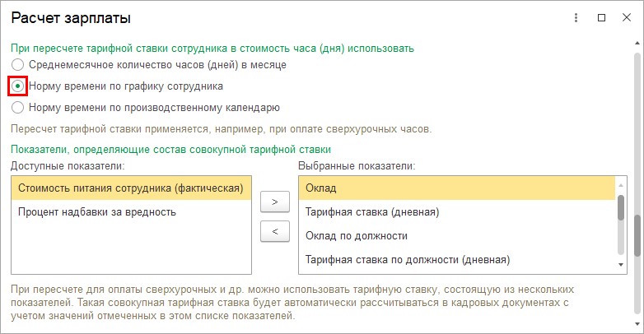The height and width of the screenshot is (334, 644).
Task: Move selected indicator back to the left list
Action: [273, 231]
